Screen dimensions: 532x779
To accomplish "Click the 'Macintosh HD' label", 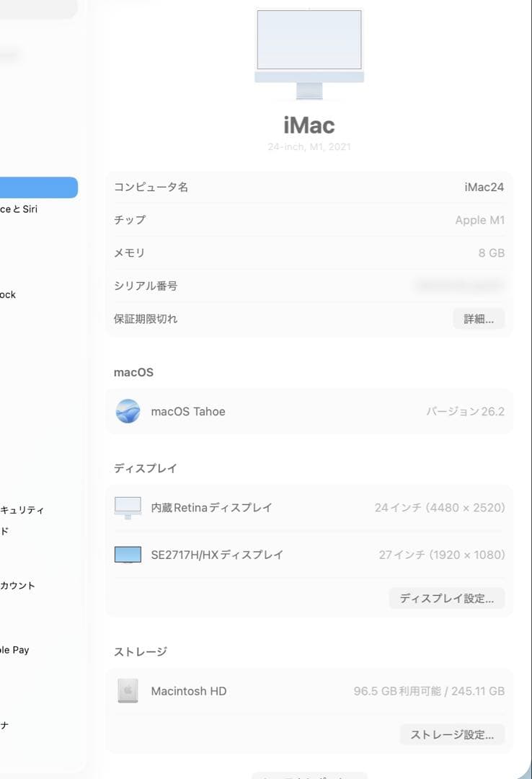I will point(189,691).
